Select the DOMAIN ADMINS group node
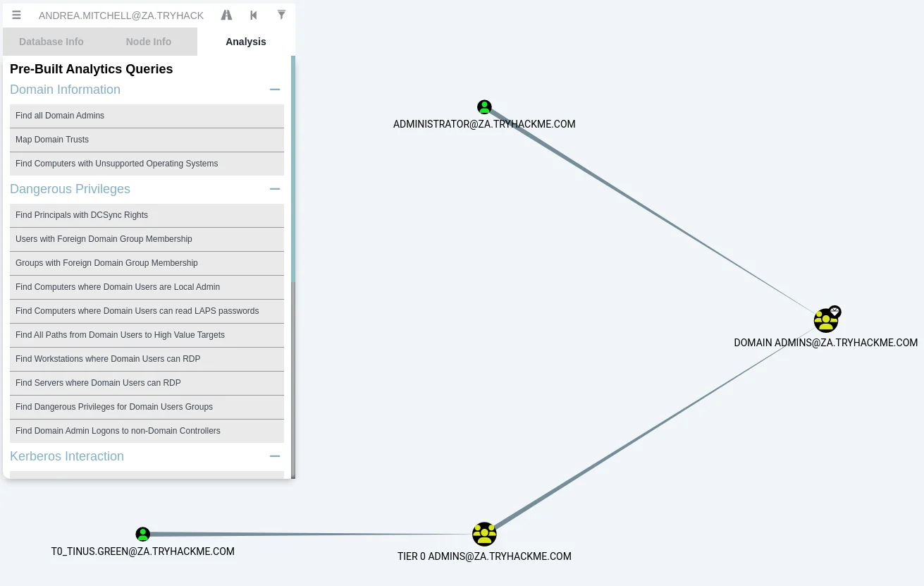 (x=825, y=321)
